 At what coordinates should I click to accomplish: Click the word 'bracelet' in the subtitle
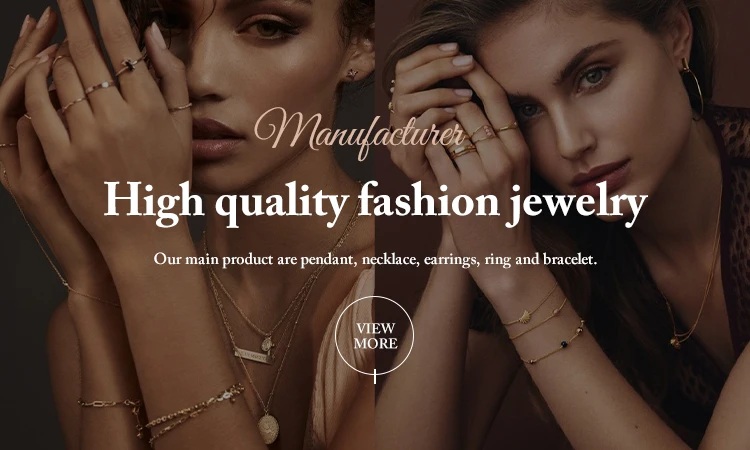pyautogui.click(x=570, y=260)
